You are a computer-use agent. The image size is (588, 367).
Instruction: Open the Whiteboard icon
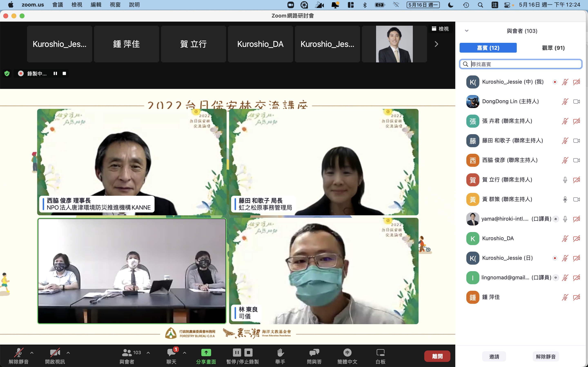[x=380, y=353]
